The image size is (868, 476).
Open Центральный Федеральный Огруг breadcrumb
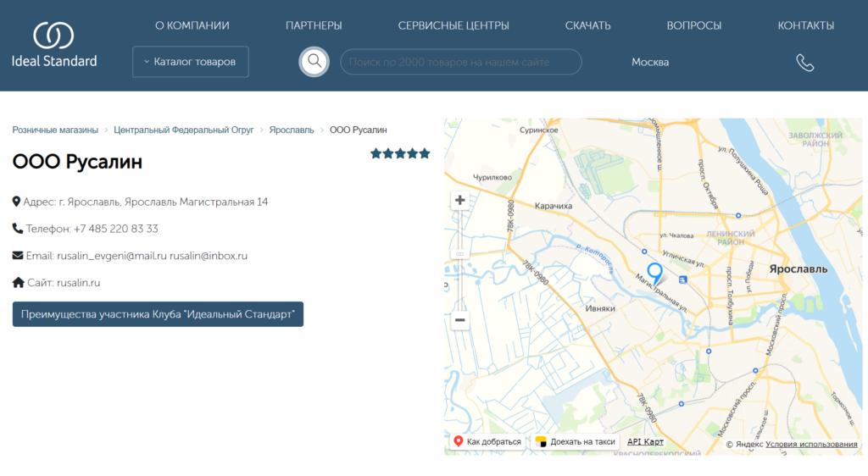click(x=184, y=130)
